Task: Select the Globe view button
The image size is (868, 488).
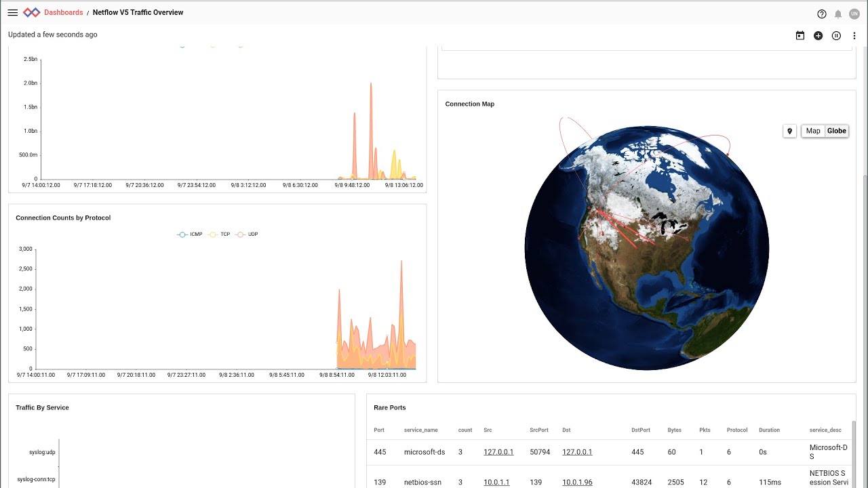Action: click(x=837, y=131)
